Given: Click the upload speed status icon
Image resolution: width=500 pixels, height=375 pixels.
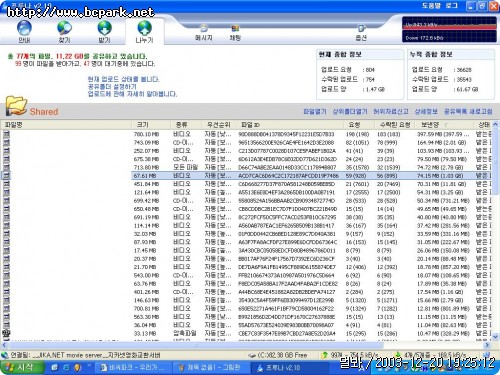Looking at the screenshot, I should [x=324, y=355].
